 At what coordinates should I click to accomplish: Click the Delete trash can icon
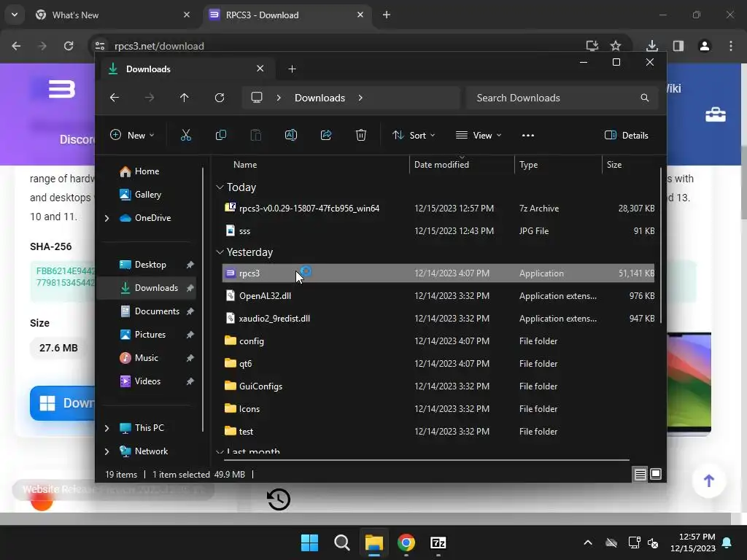(361, 135)
